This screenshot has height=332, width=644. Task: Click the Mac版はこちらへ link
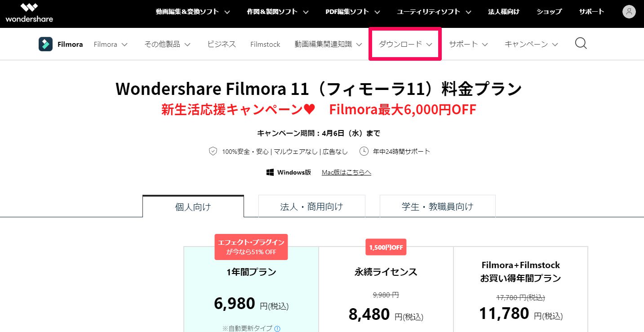346,172
